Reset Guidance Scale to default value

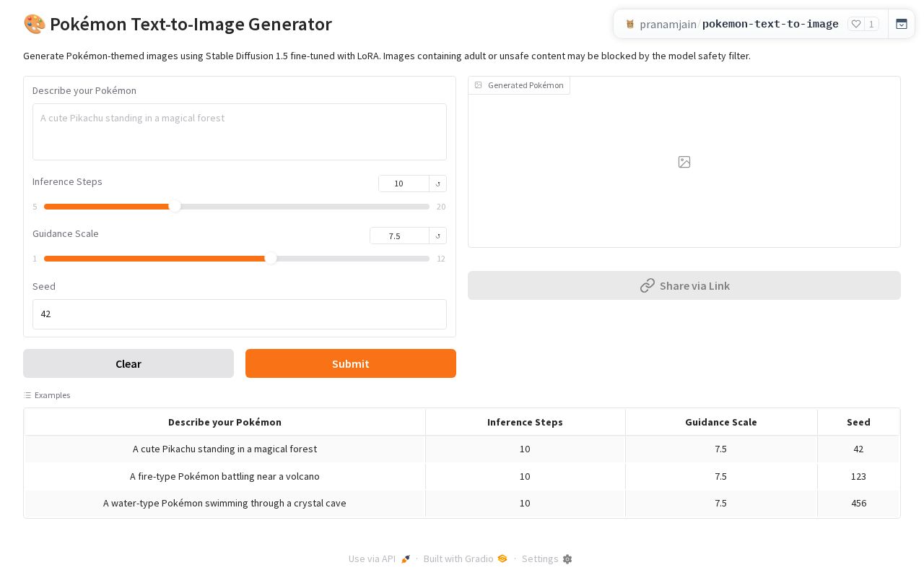coord(437,236)
